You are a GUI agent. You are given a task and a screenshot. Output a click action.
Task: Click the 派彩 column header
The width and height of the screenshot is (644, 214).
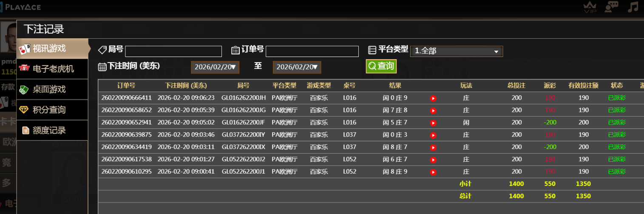tap(550, 86)
